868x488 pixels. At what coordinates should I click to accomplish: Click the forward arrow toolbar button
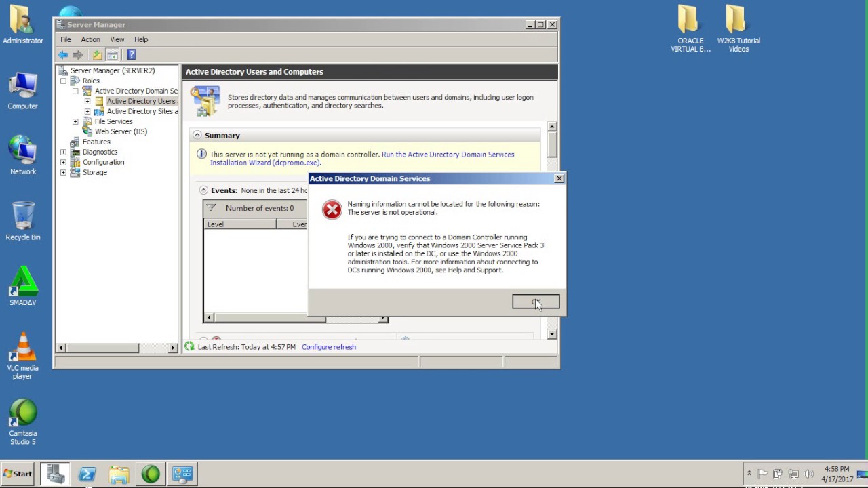pyautogui.click(x=77, y=55)
